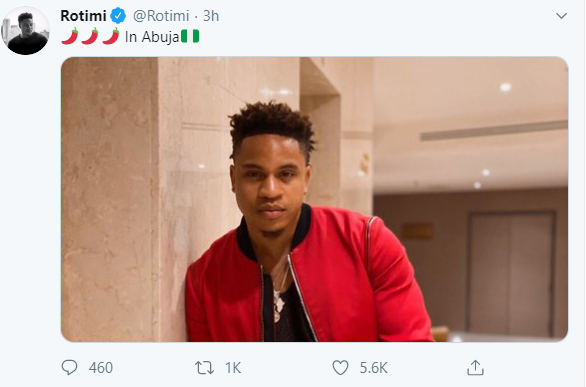
Task: Click the Rotimi display name
Action: pyautogui.click(x=84, y=16)
